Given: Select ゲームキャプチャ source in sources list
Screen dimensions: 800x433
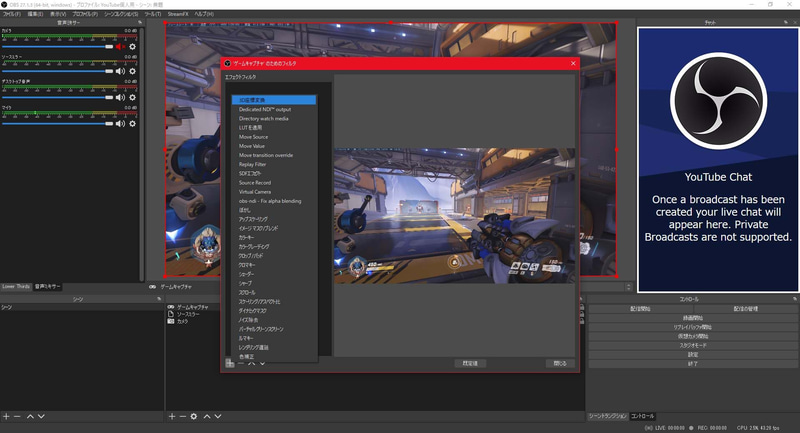Looking at the screenshot, I should 193,307.
